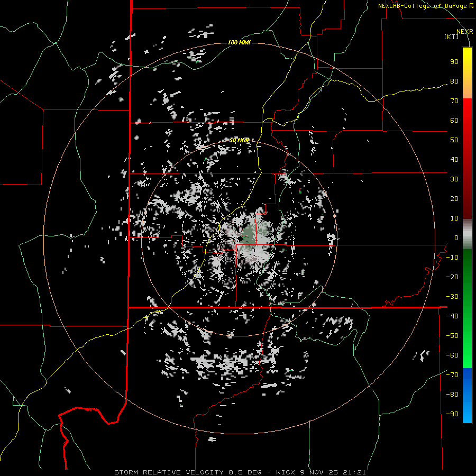Click the KT units label above scale

(452, 36)
